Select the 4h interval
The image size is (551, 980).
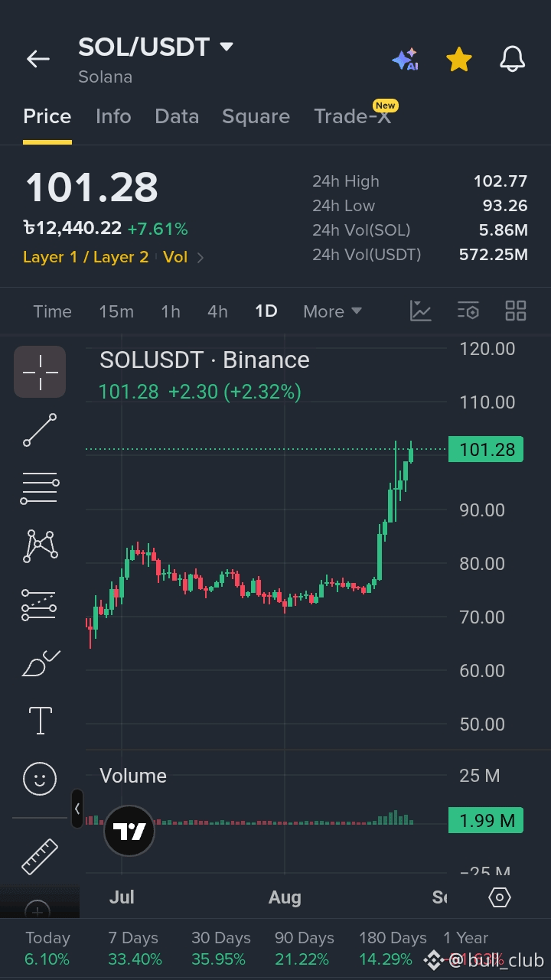pyautogui.click(x=217, y=311)
